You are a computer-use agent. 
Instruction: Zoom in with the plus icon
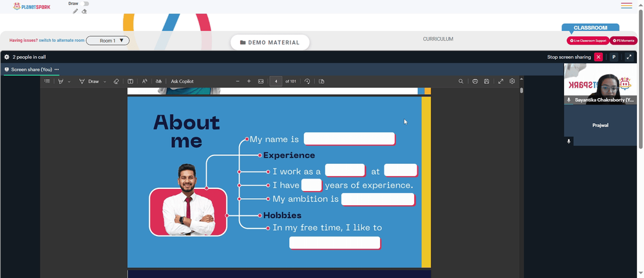pos(249,81)
